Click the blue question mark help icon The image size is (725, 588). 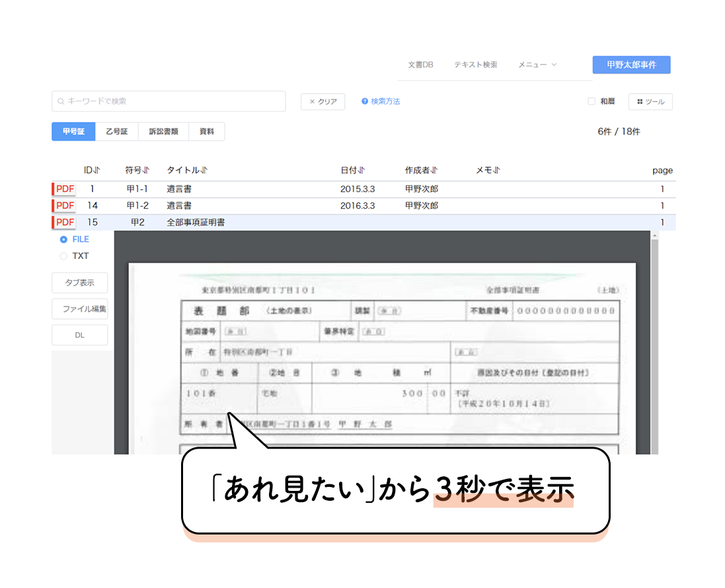365,101
